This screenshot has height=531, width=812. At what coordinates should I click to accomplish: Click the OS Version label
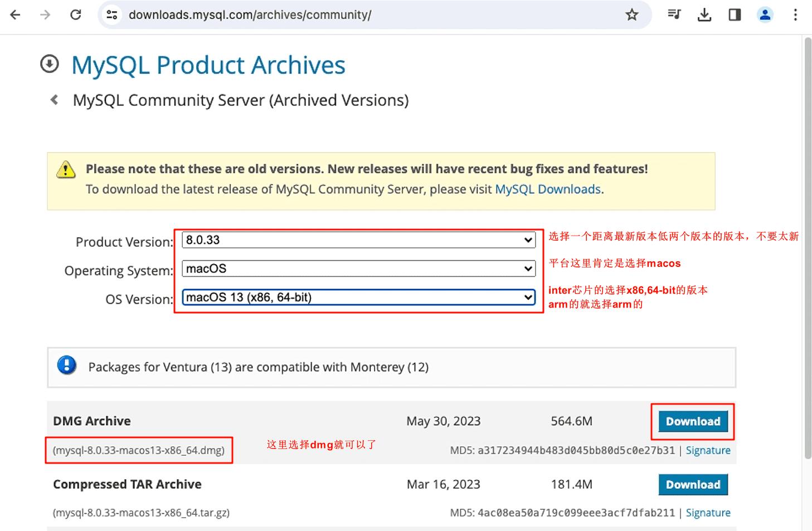[x=139, y=299]
